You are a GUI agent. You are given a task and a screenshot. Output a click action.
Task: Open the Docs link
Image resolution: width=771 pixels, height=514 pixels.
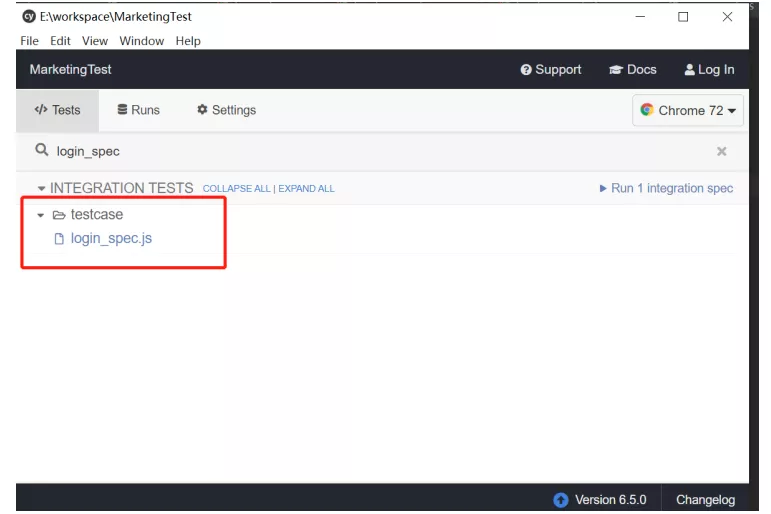[x=632, y=69]
